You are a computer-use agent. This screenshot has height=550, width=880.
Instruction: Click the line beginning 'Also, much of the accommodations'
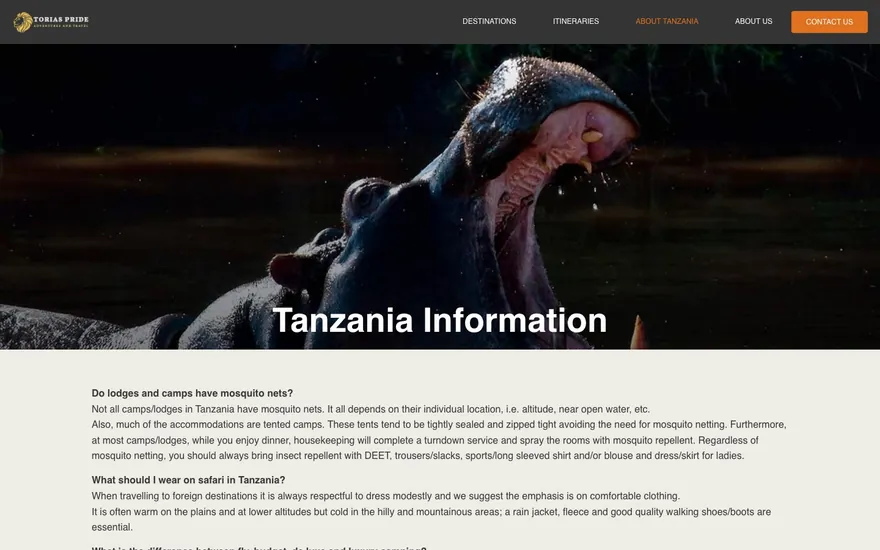tap(439, 425)
